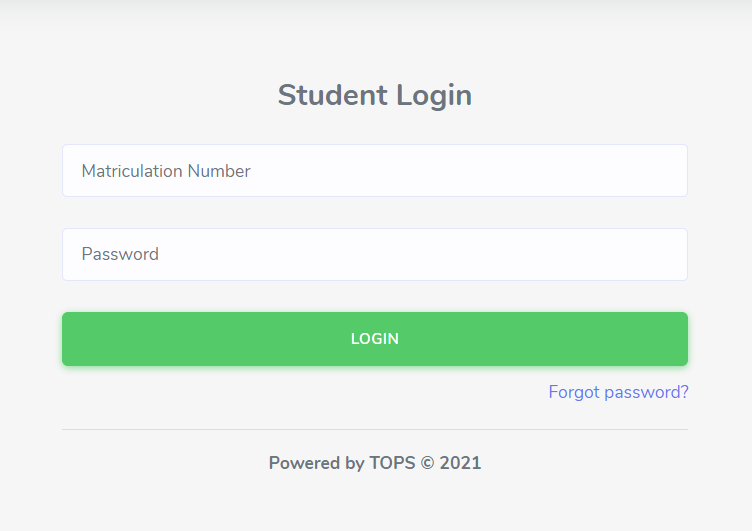Screen dimensions: 752x531
Task: Follow the password recovery link
Action: 618,392
